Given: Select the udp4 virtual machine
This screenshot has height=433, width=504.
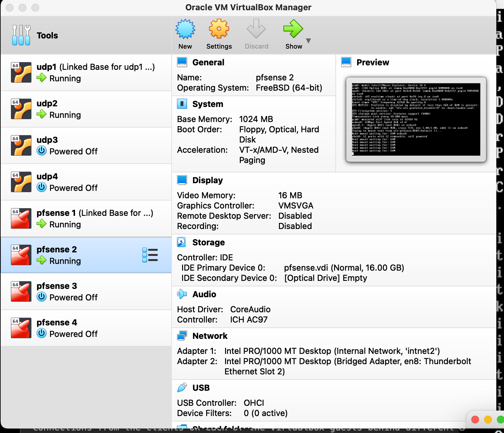Looking at the screenshot, I should point(86,182).
